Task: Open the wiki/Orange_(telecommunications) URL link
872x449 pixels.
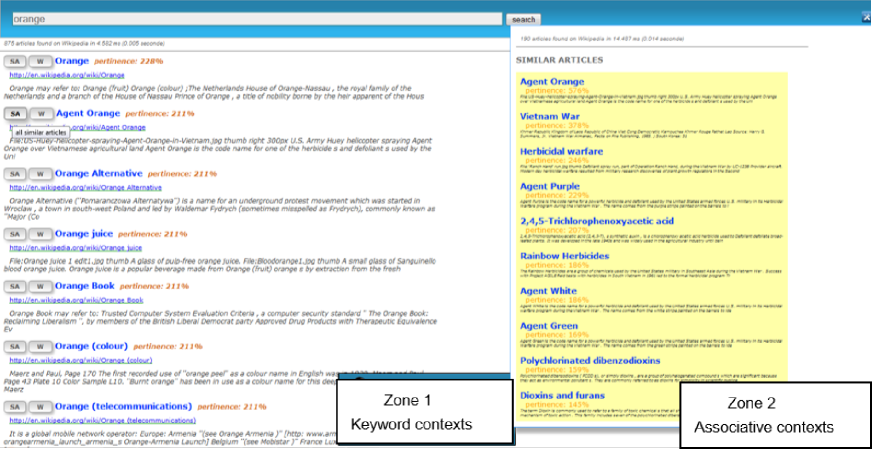Action: point(102,421)
